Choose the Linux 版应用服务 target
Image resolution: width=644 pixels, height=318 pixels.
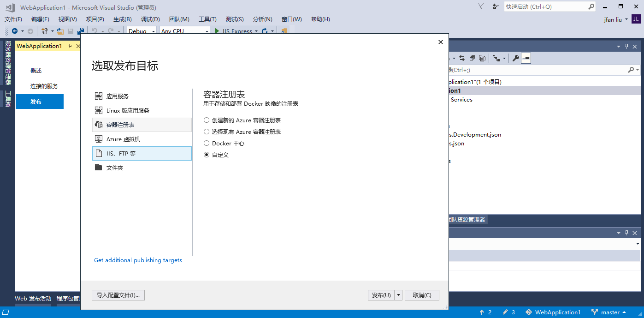[x=142, y=111]
